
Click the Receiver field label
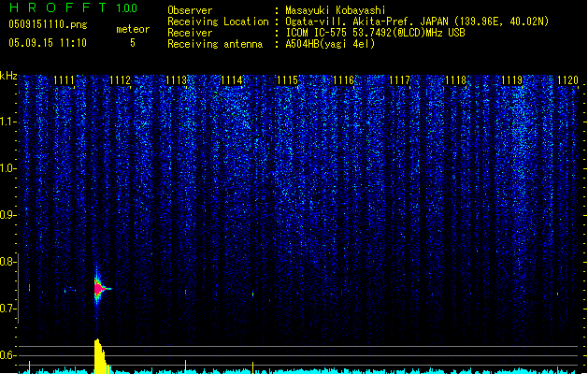coord(190,33)
